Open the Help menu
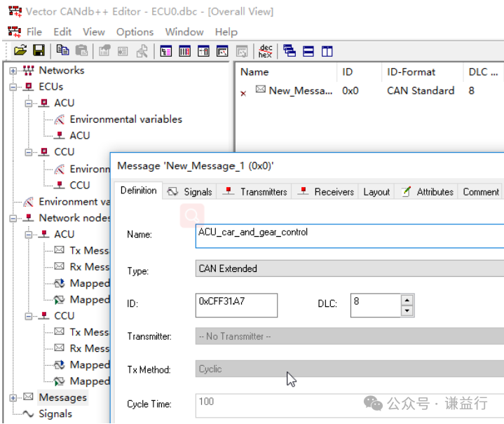 pos(226,32)
